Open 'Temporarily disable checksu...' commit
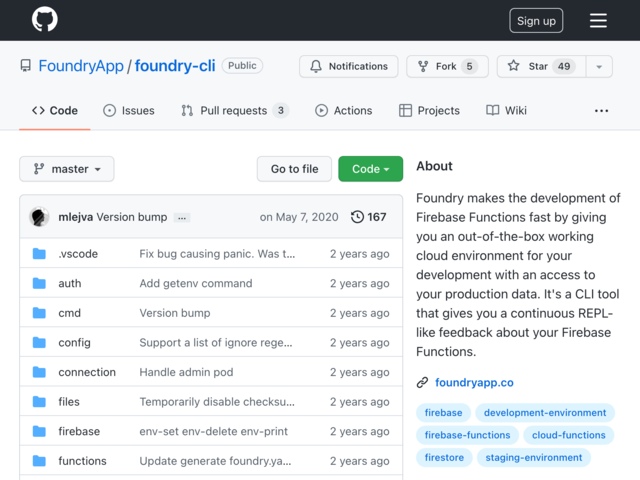The image size is (640, 480). pyautogui.click(x=217, y=402)
